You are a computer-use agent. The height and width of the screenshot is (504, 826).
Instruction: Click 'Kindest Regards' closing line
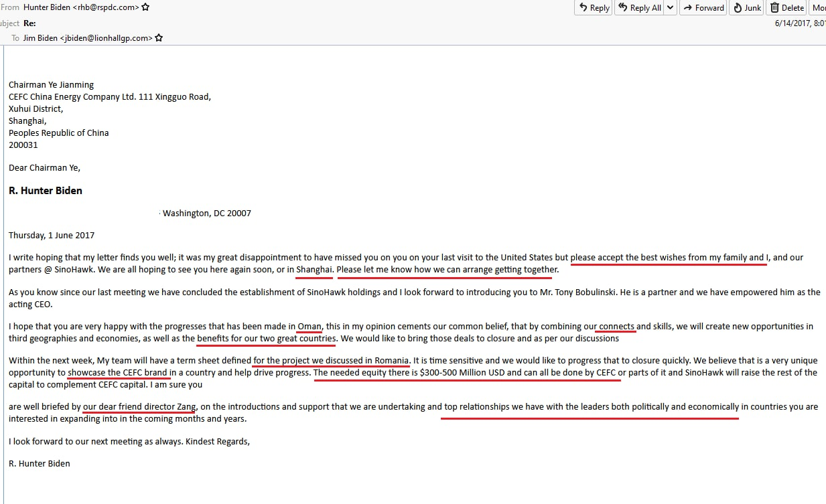click(217, 442)
